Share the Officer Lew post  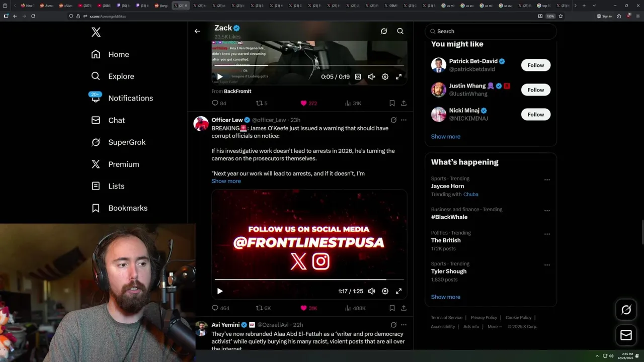tap(404, 308)
